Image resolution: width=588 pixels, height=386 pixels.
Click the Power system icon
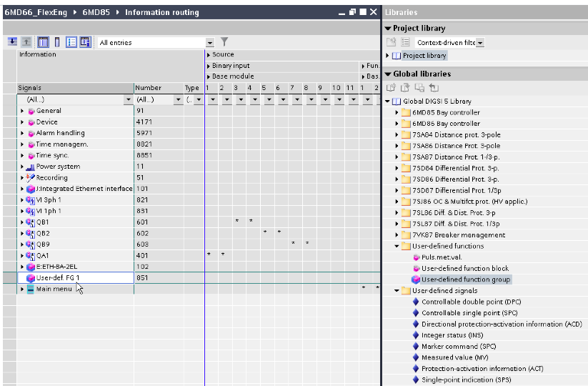coord(31,167)
